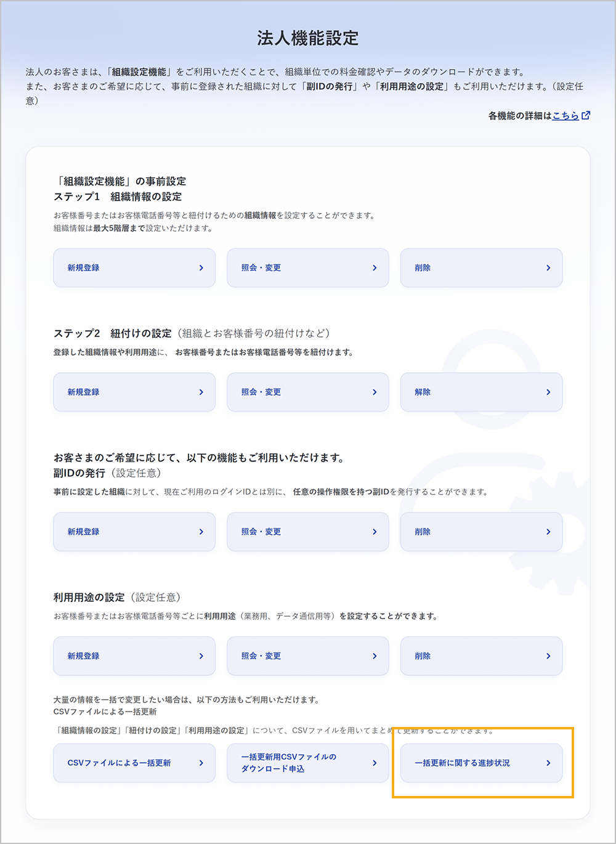
Task: Click the subheading CSVファイルによる一括更新 text
Action: [x=105, y=712]
